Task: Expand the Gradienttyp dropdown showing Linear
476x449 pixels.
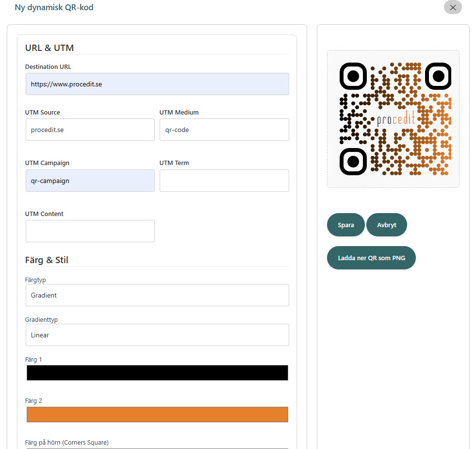Action: (x=157, y=335)
